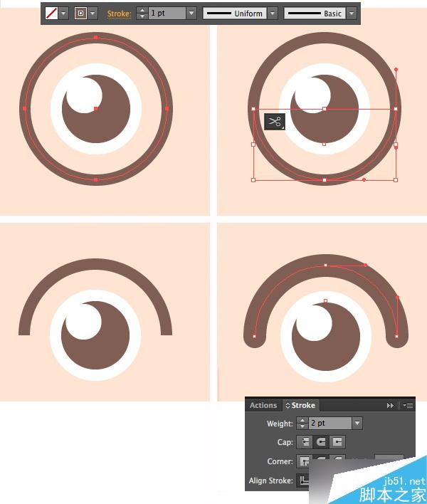Viewport: 427px width, 504px height.
Task: Click the stroke weight stepper arrows in toolbar
Action: (x=142, y=14)
